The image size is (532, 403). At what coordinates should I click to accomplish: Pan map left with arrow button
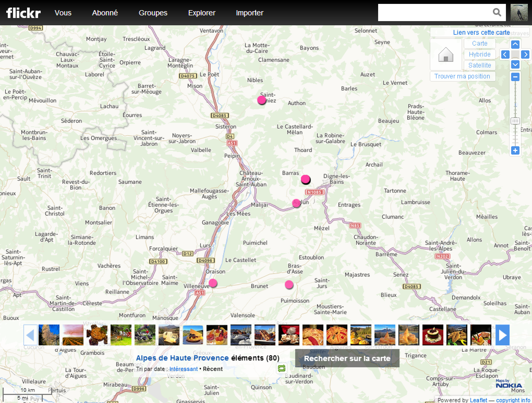point(505,54)
